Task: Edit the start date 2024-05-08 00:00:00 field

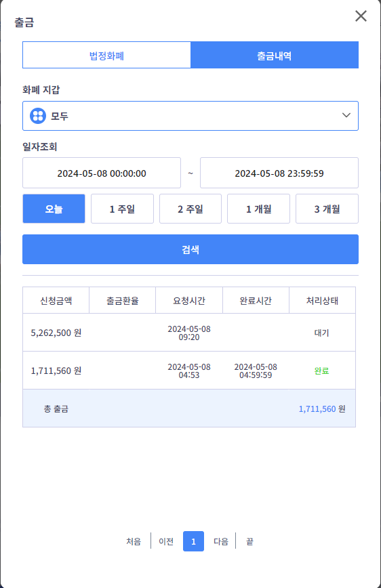Action: click(102, 173)
